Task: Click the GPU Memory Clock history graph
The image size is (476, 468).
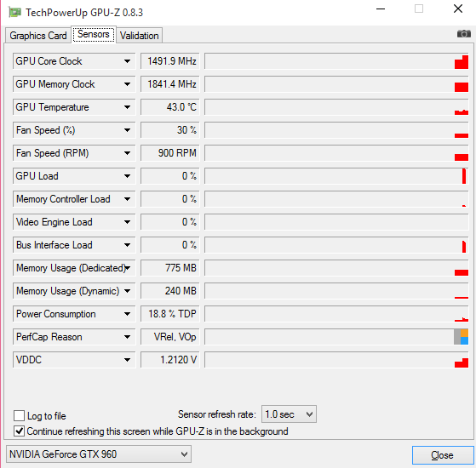Action: pyautogui.click(x=336, y=84)
